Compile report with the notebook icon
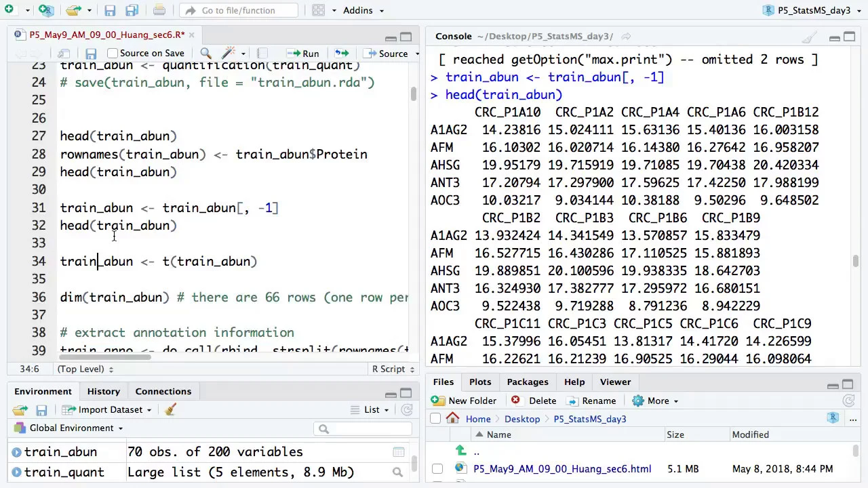Viewport: 868px width, 488px height. tap(262, 53)
